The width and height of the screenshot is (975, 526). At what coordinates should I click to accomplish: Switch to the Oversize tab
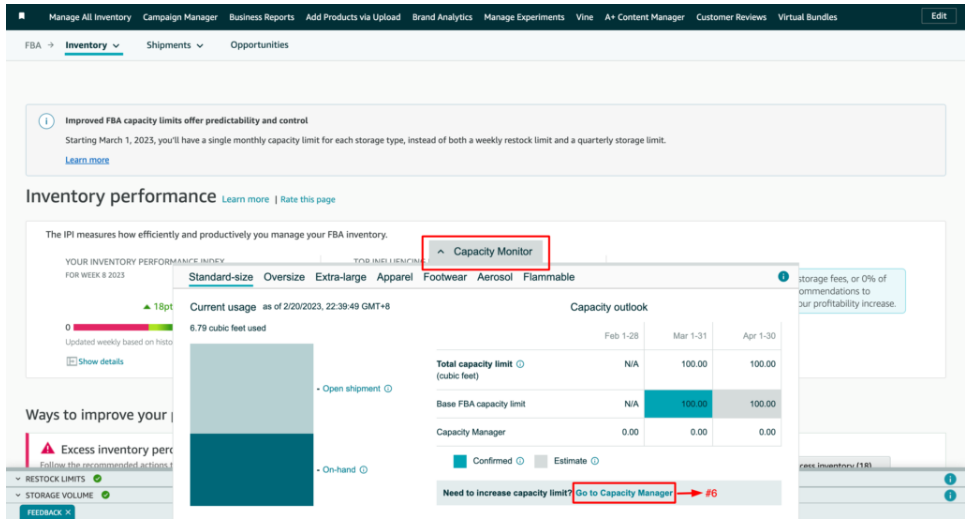point(284,277)
